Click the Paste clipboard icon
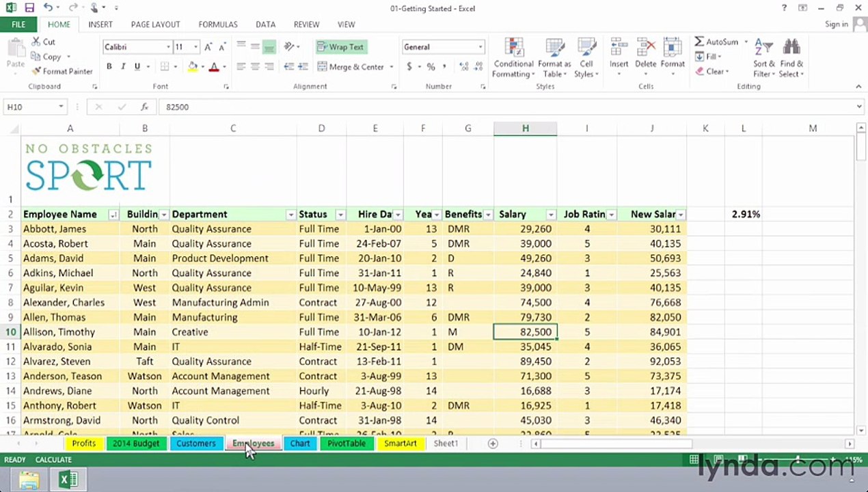Viewport: 868px width, 492px height. pos(15,48)
